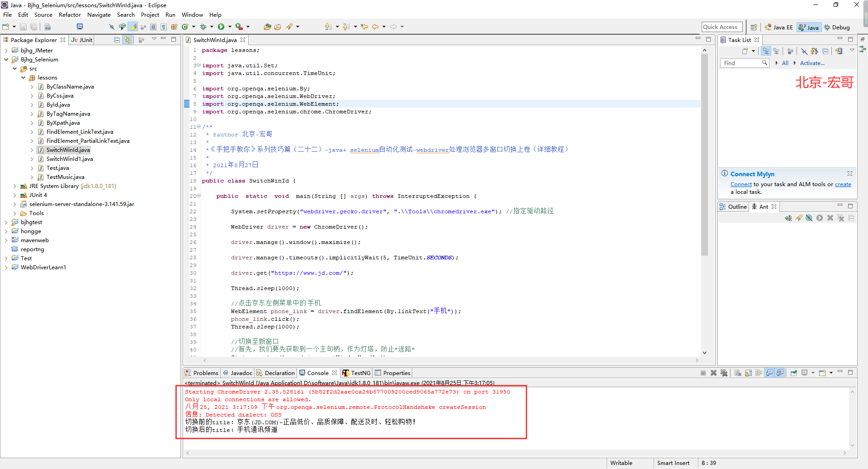
Task: Switch to Debug perspective
Action: 837,27
